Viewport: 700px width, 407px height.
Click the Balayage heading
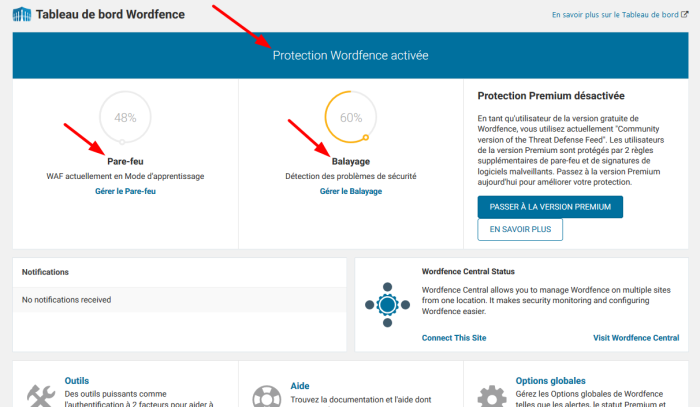pos(351,161)
